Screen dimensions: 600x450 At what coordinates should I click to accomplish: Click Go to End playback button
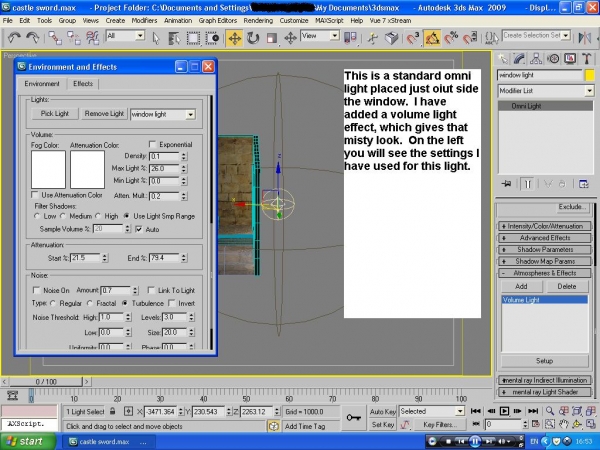coord(533,411)
